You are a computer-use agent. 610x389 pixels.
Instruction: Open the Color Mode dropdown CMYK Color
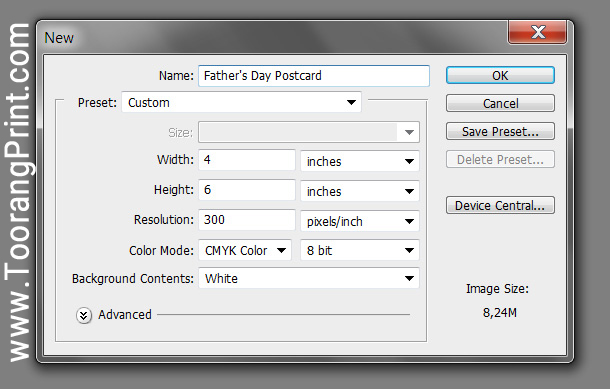coord(245,250)
